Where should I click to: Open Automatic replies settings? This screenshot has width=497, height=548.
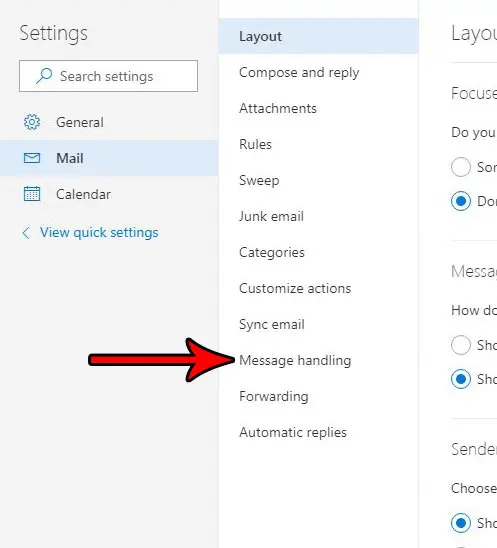(x=293, y=432)
